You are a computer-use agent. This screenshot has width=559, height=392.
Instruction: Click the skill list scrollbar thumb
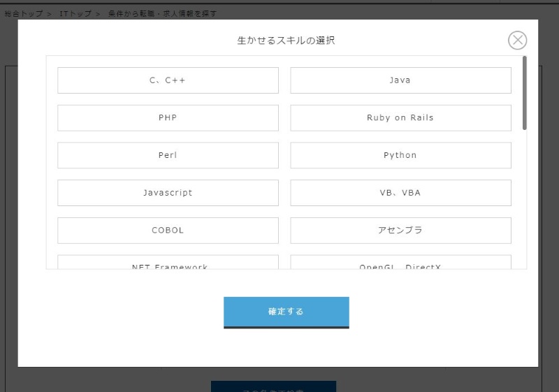(525, 93)
